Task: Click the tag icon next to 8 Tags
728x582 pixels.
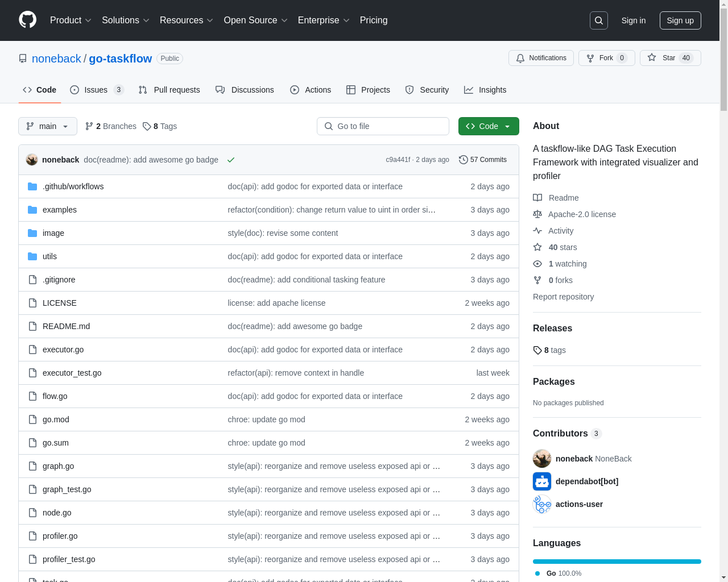Action: 147,126
